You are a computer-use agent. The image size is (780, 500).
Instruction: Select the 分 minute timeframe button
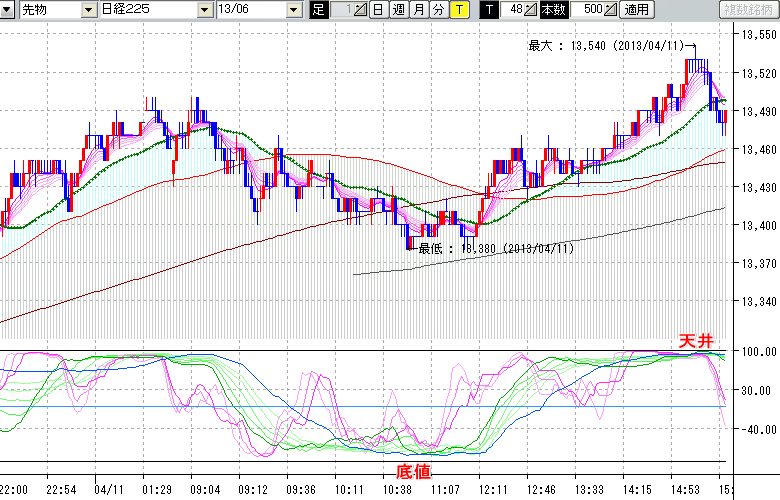coord(438,10)
